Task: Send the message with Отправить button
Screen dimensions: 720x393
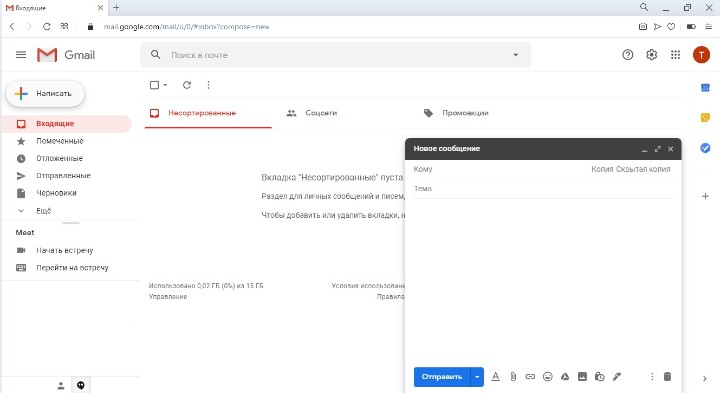Action: pos(442,377)
